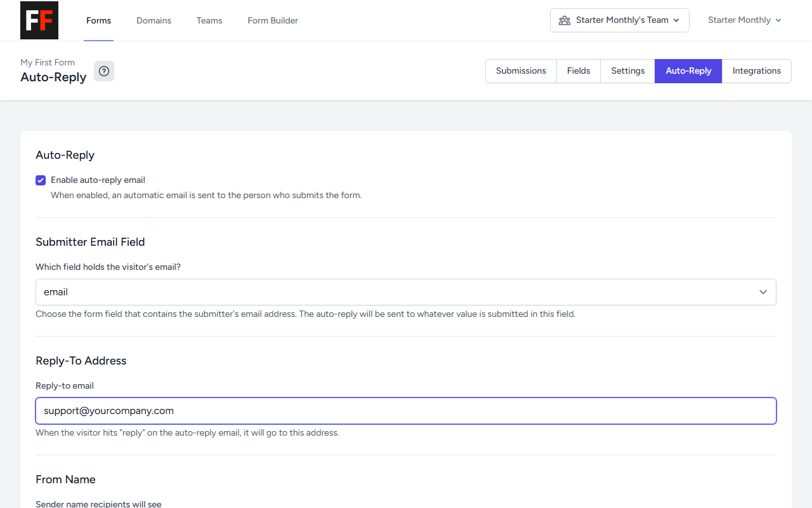The width and height of the screenshot is (812, 508).
Task: Click the Enable auto-reply email label
Action: pyautogui.click(x=98, y=180)
